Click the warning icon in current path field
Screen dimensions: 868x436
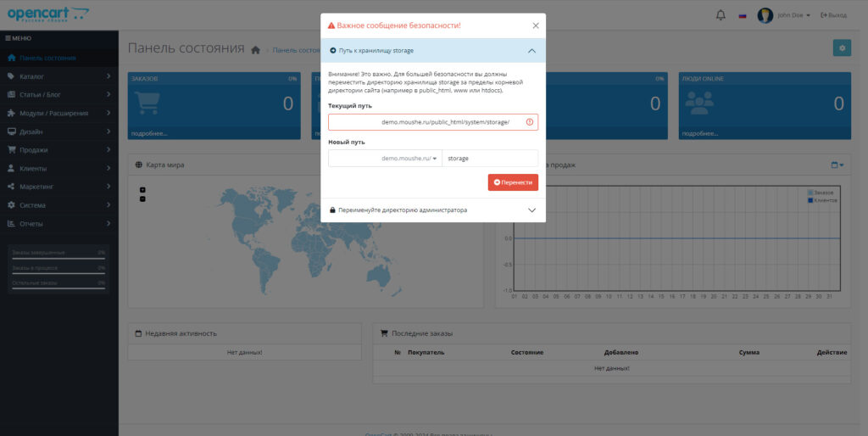click(x=530, y=122)
